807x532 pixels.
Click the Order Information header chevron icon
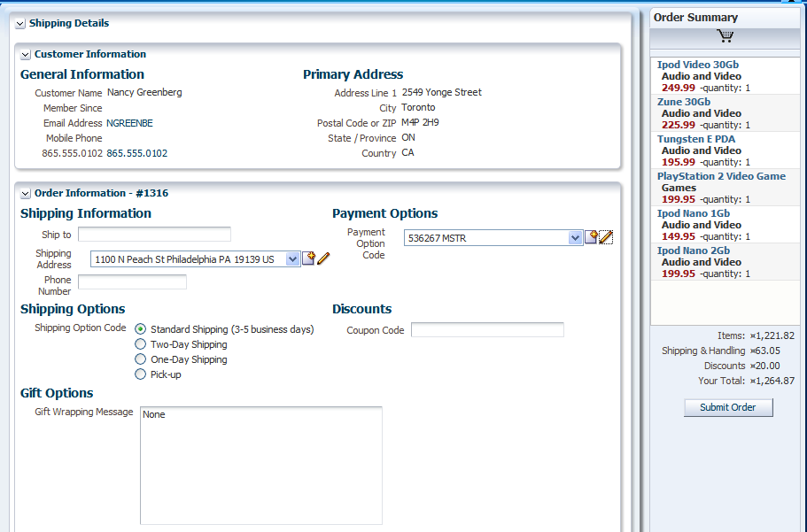click(26, 192)
